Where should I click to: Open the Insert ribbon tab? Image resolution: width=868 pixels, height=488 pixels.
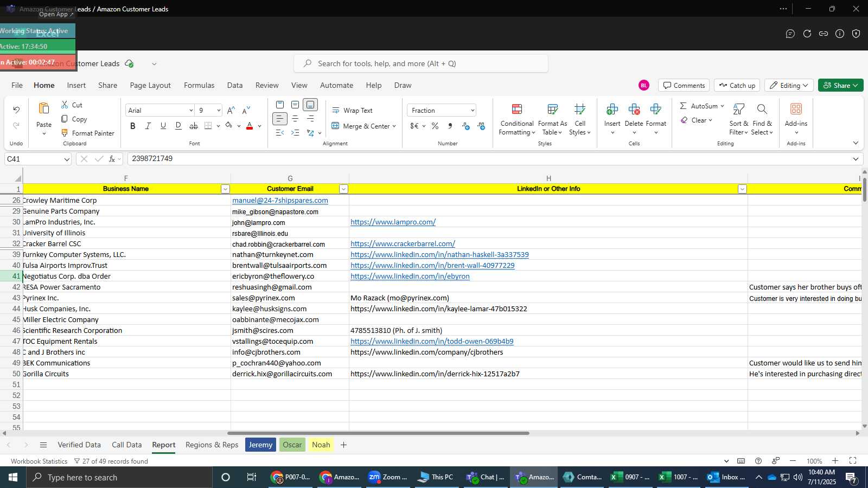(76, 85)
